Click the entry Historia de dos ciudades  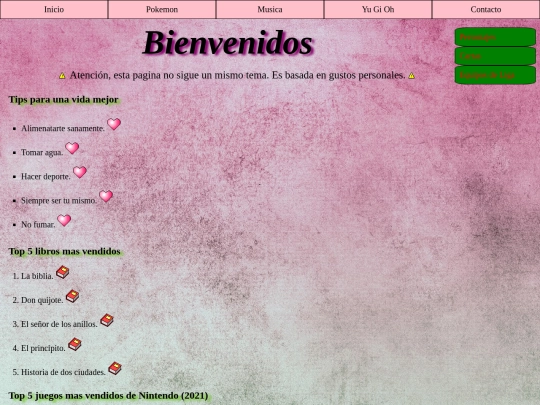pos(63,373)
